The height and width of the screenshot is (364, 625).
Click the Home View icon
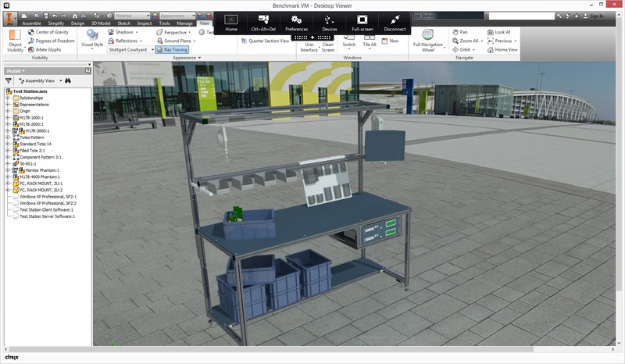coord(489,49)
